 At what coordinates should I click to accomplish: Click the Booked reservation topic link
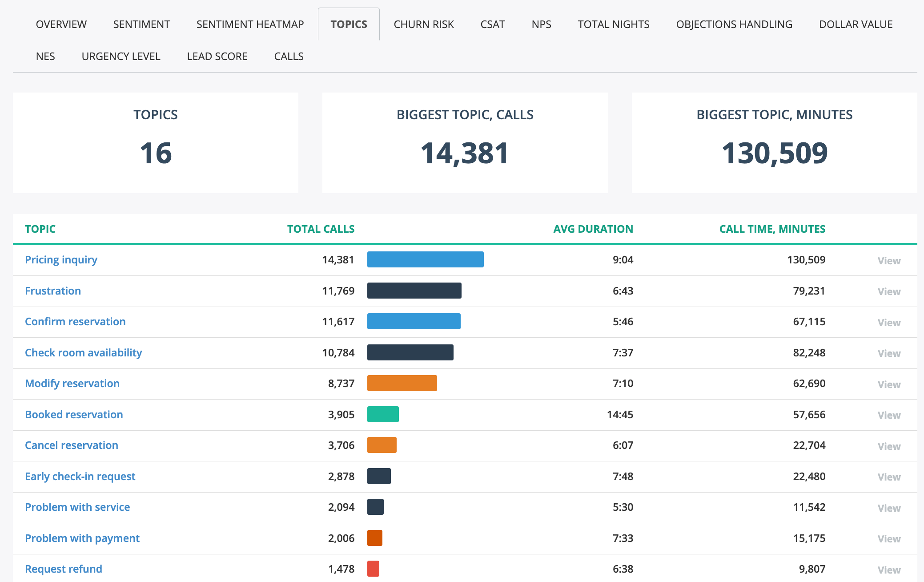[x=74, y=415]
